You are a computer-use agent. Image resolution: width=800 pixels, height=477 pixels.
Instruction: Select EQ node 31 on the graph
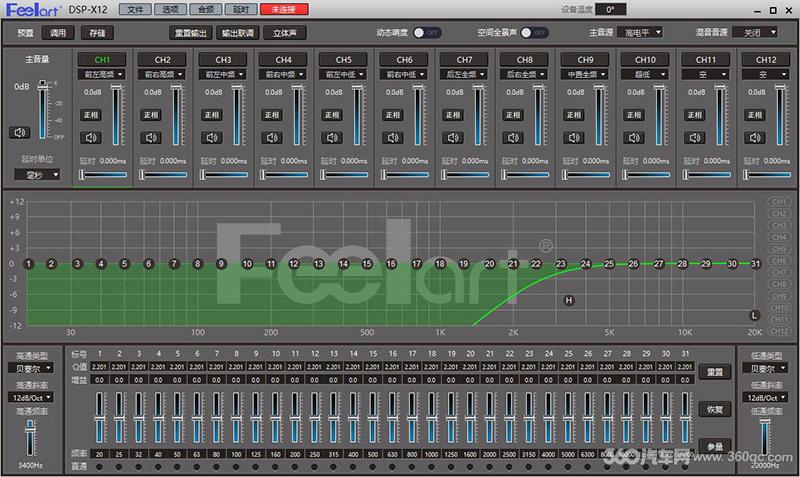pos(756,264)
